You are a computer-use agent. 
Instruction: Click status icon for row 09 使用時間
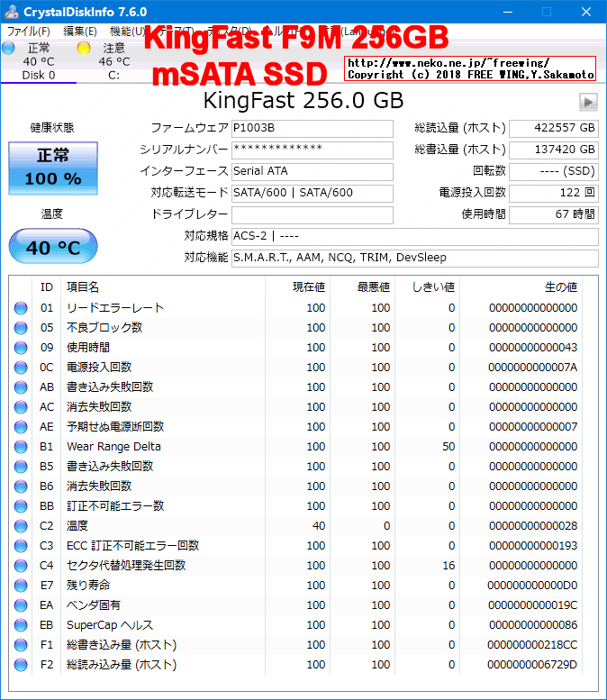point(21,348)
